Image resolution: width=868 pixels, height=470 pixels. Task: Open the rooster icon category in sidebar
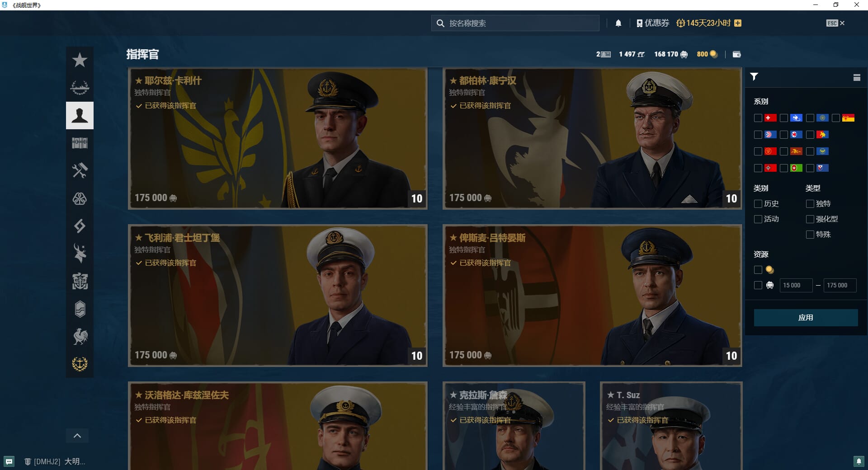80,337
